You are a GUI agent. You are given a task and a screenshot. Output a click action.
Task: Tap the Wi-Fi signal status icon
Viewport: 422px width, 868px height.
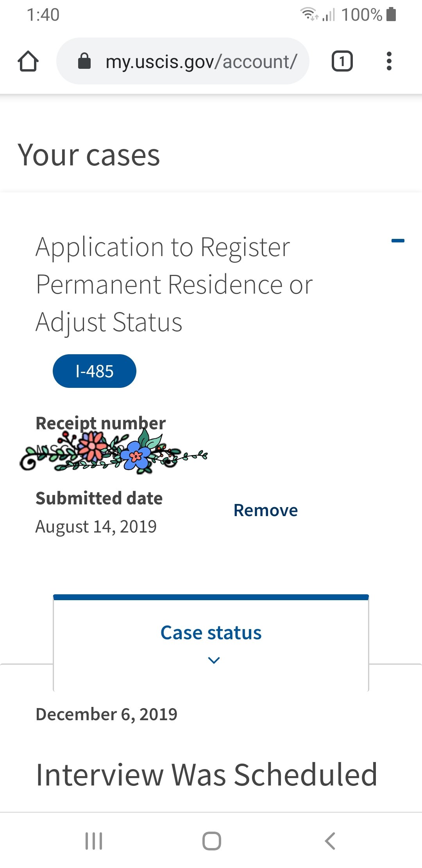pyautogui.click(x=309, y=14)
